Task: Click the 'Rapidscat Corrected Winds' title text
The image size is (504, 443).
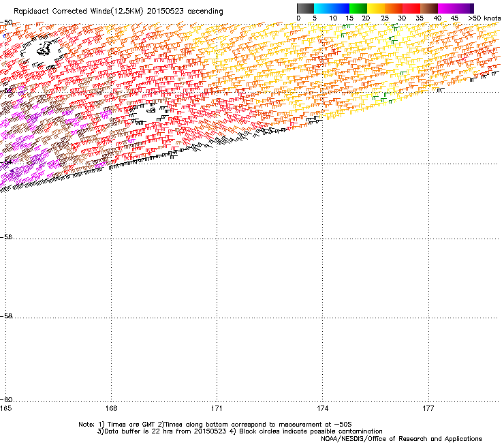Action: point(62,12)
